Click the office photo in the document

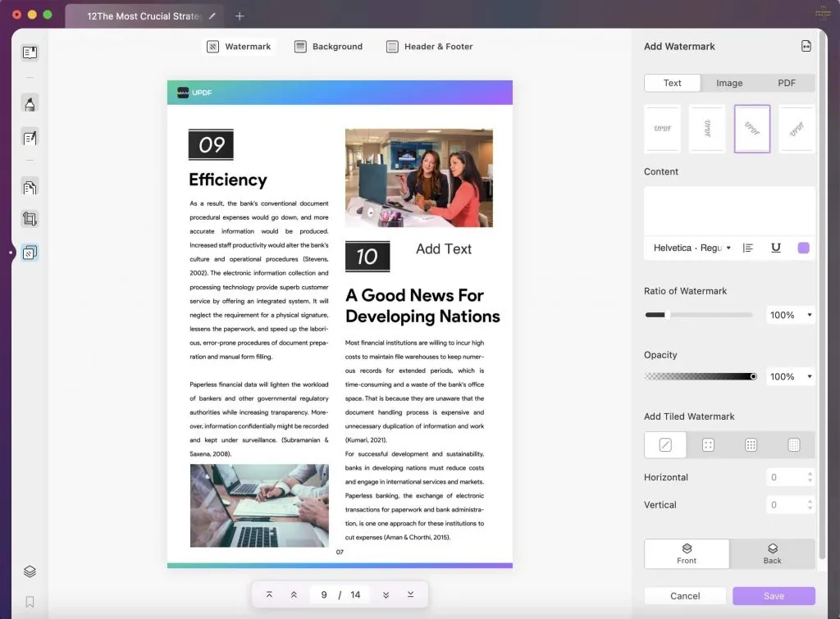coord(419,178)
